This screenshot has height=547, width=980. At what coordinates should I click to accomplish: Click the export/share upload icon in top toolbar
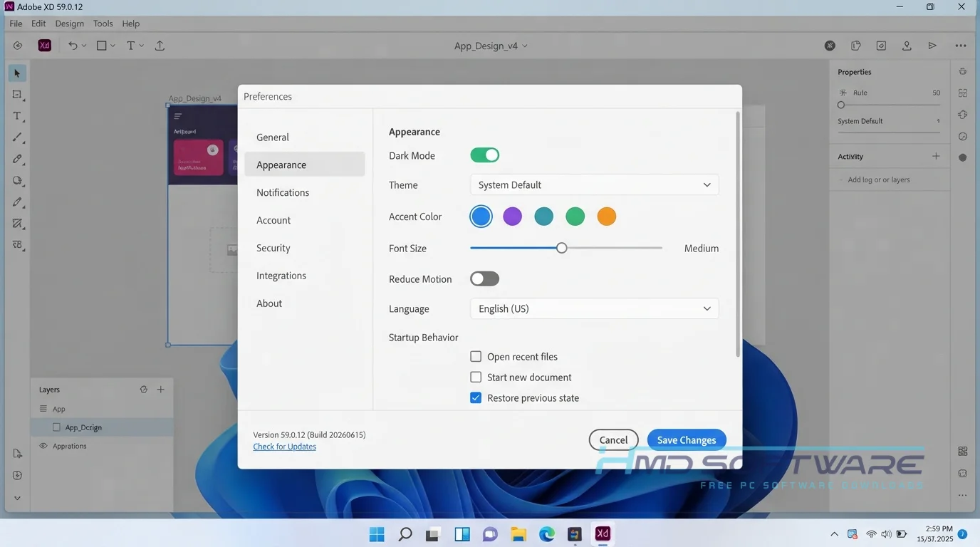coord(160,46)
